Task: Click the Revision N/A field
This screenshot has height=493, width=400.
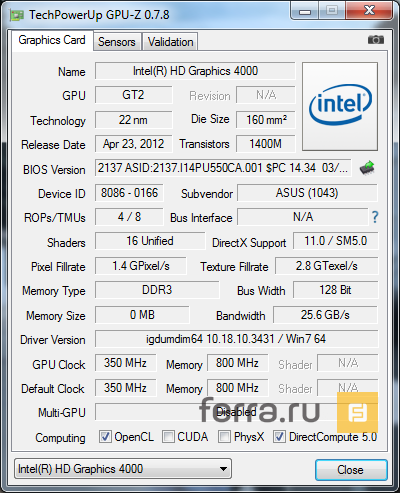Action: (266, 95)
